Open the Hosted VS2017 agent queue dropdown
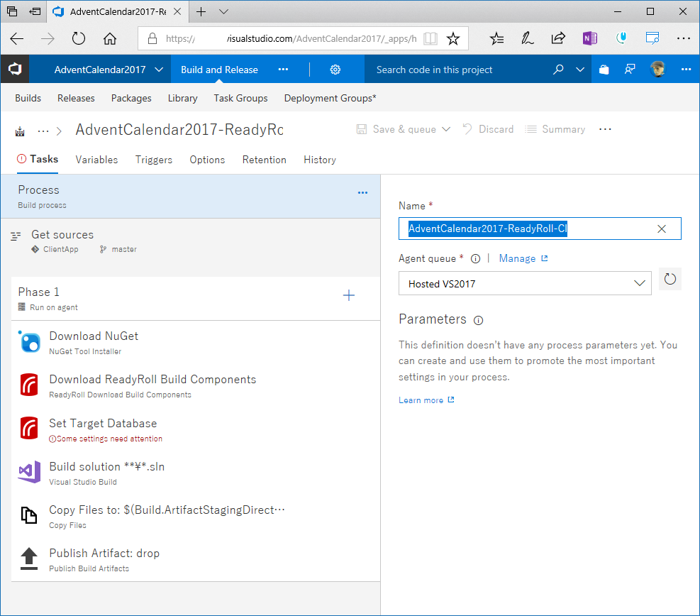The height and width of the screenshot is (616, 700). tap(525, 283)
